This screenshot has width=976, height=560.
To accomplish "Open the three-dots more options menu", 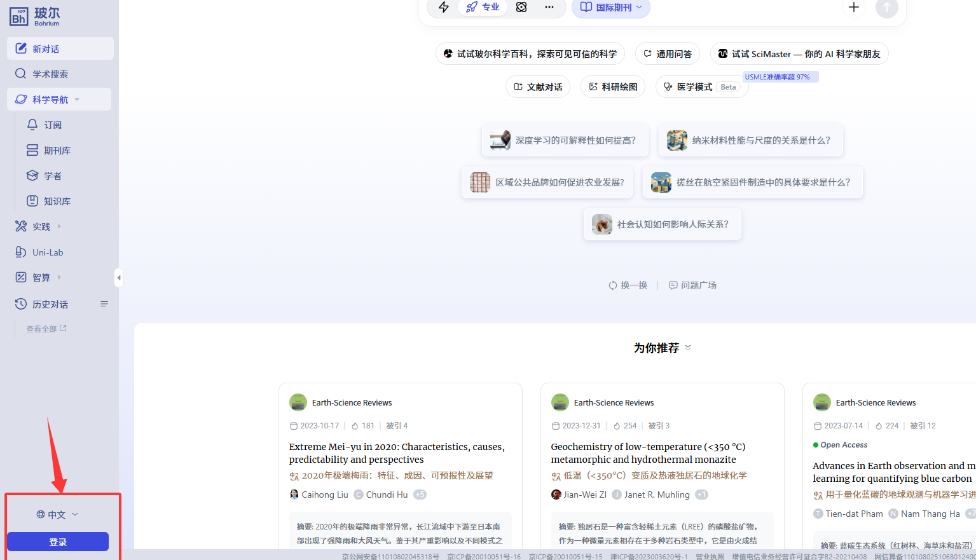I will click(x=549, y=7).
